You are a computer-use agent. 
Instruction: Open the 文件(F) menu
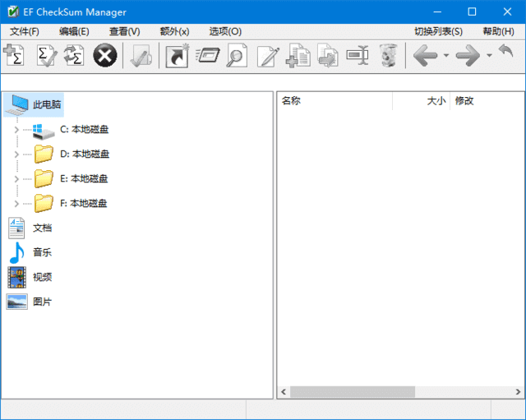tap(25, 31)
